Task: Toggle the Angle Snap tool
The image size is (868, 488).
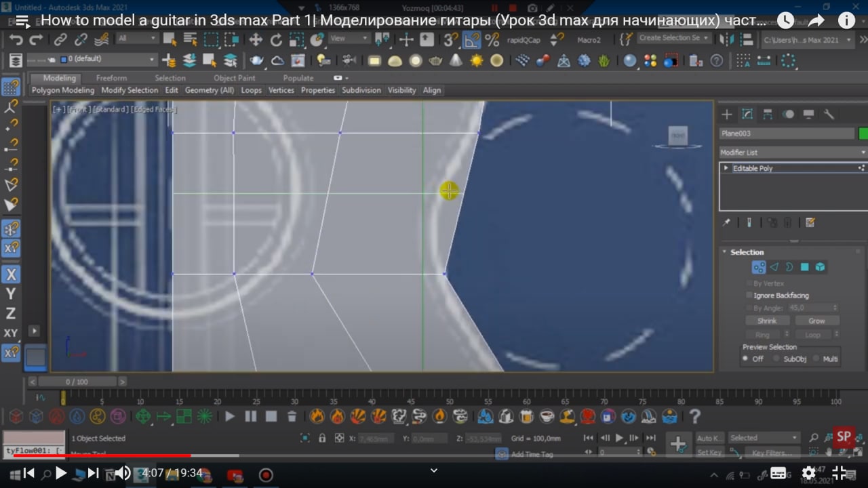Action: 471,39
